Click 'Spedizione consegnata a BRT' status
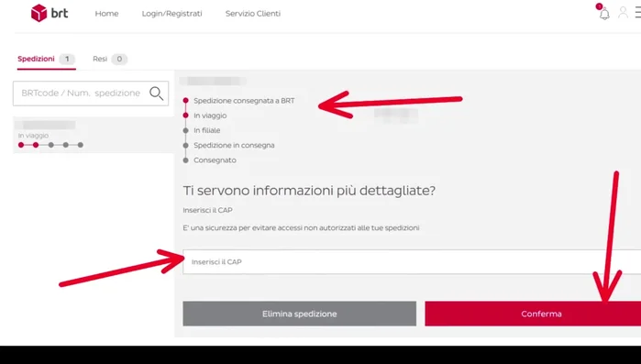 pyautogui.click(x=244, y=101)
